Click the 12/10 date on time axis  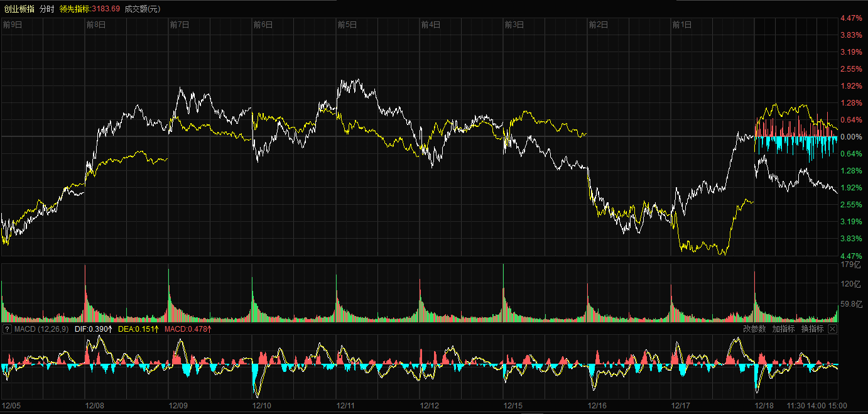[x=263, y=406]
